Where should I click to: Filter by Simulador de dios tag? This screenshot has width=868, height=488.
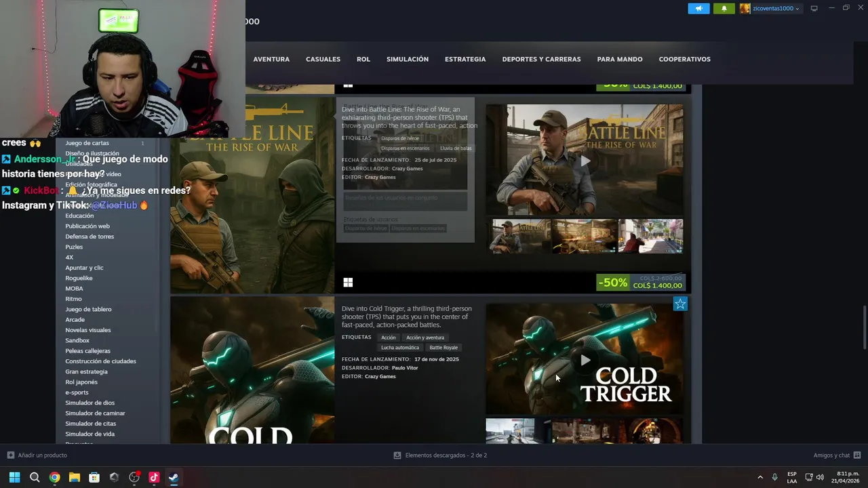pyautogui.click(x=90, y=403)
